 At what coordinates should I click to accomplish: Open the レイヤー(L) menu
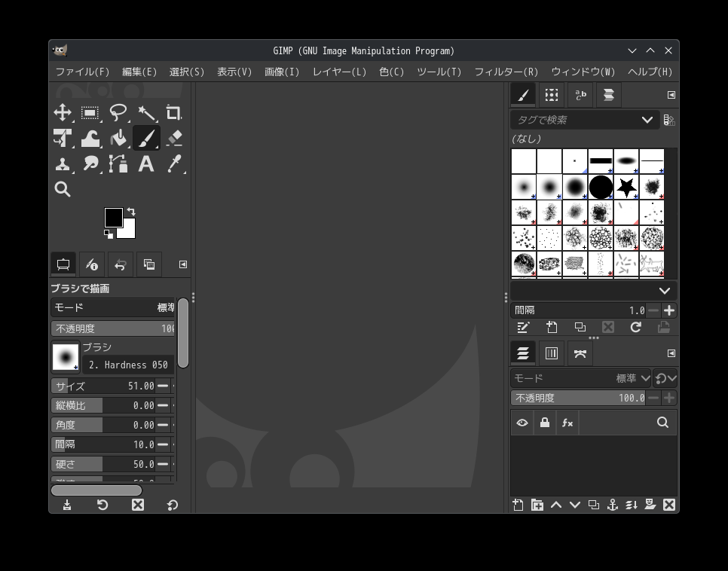point(339,72)
